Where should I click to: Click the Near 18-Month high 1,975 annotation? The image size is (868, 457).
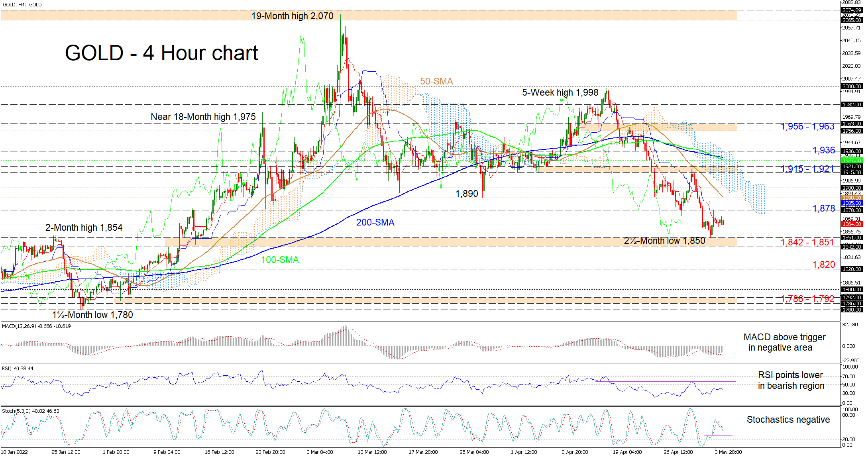(x=203, y=117)
